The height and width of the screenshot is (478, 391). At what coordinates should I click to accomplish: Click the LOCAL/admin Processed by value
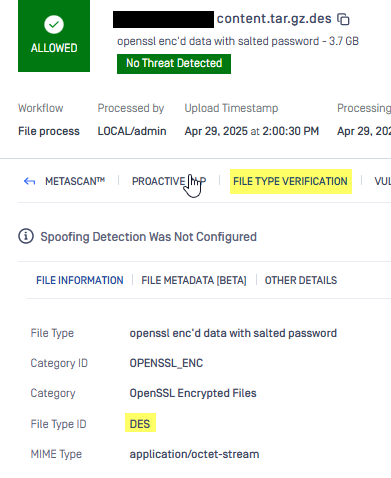pos(132,131)
